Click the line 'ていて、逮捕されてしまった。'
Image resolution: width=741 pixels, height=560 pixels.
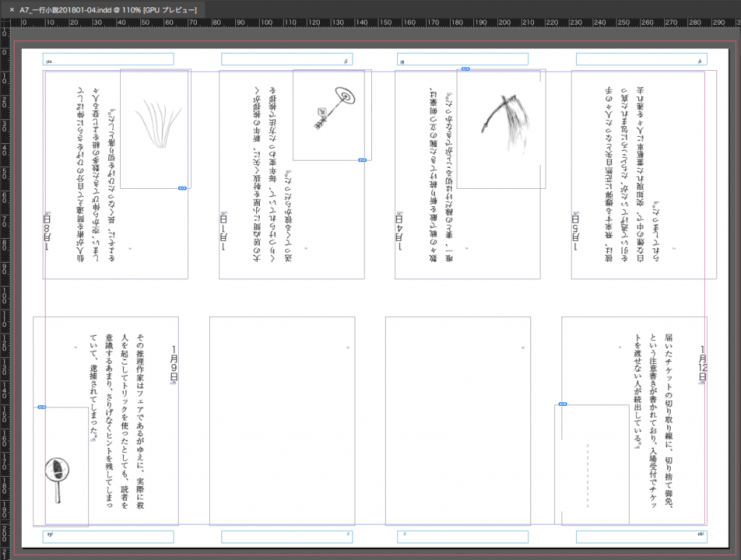(93, 389)
